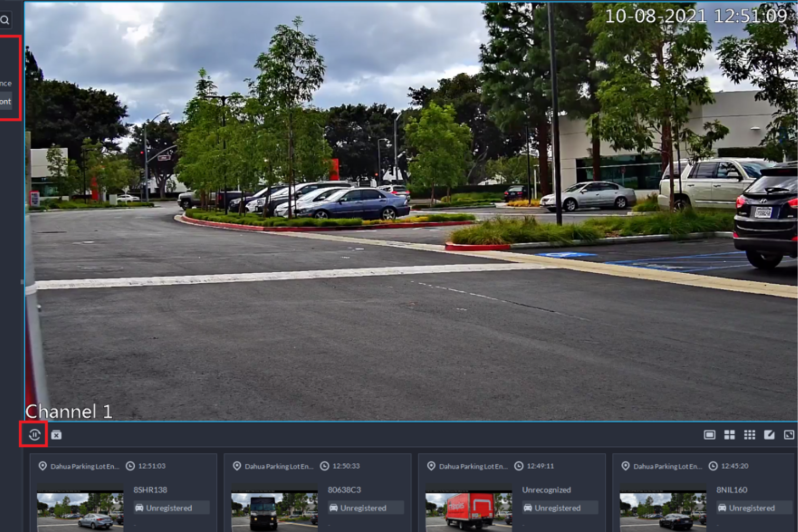Select the four-window split layout
This screenshot has width=798, height=532.
coord(729,435)
